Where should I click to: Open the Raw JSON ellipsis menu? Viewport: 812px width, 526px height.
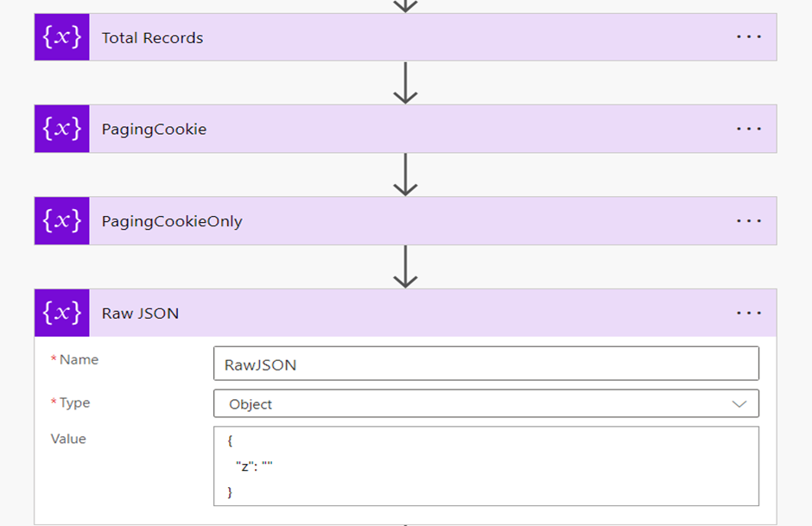point(749,313)
